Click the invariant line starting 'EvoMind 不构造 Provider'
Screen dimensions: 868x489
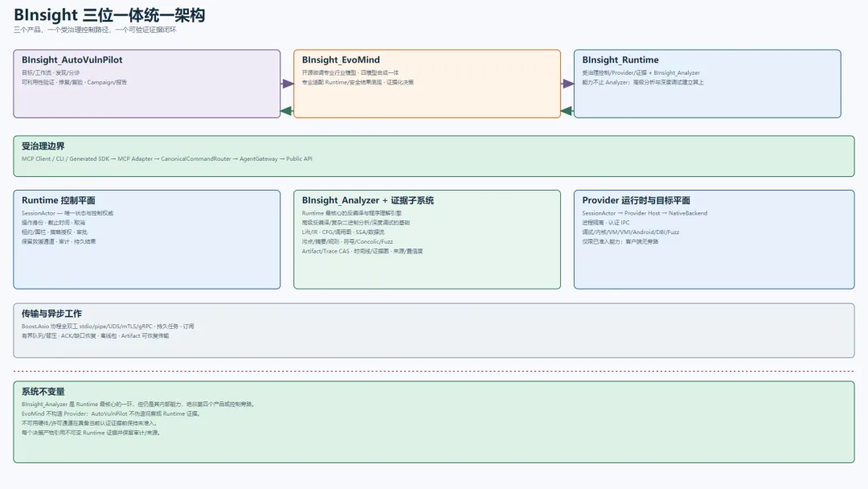tap(111, 413)
